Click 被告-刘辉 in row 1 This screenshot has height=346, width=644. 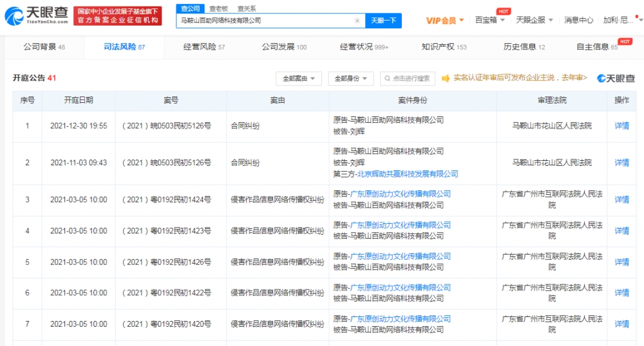coord(349,132)
